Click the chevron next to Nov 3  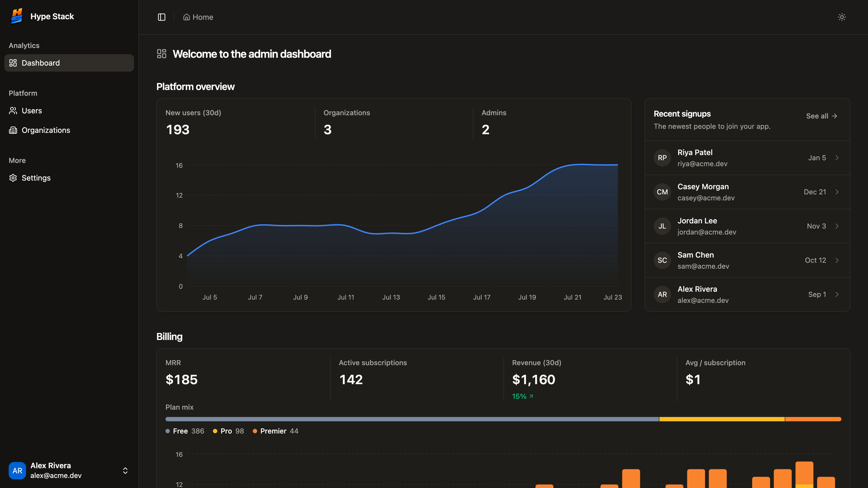click(837, 226)
